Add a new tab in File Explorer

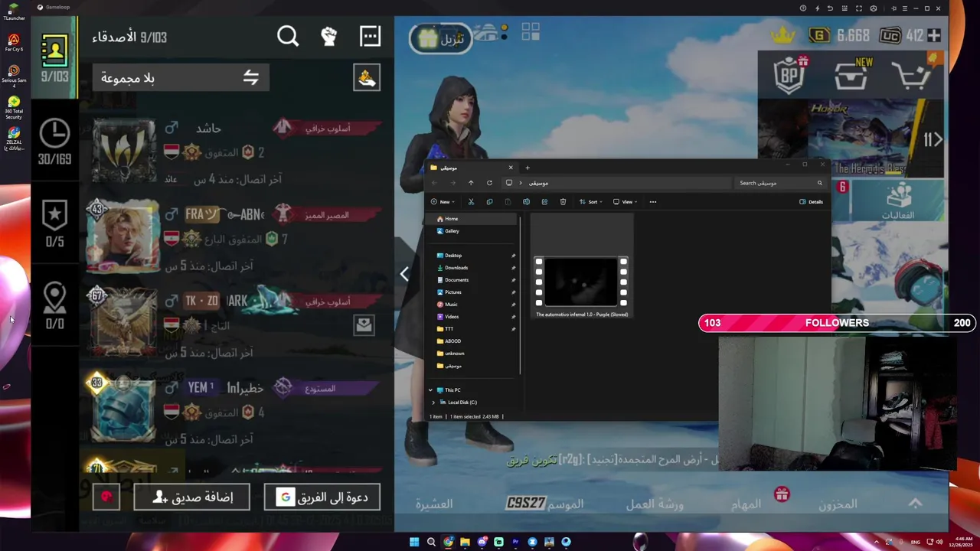pyautogui.click(x=527, y=168)
